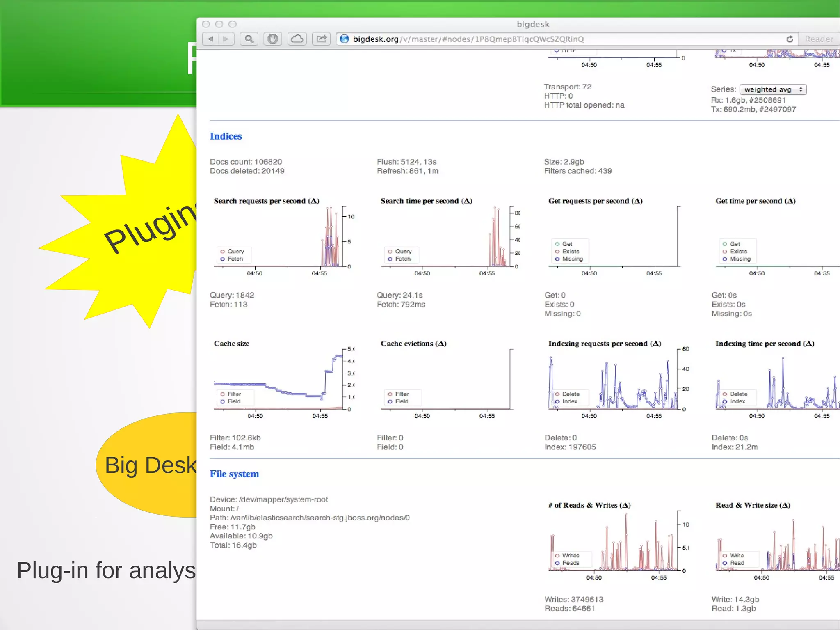
Task: Toggle Writes series in Reads & Writes chart
Action: coord(567,556)
